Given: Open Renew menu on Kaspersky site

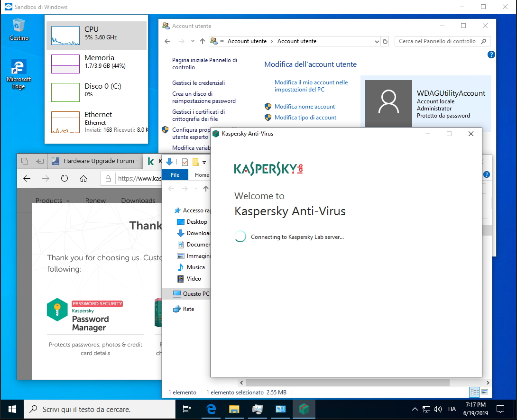Looking at the screenshot, I should coord(95,201).
